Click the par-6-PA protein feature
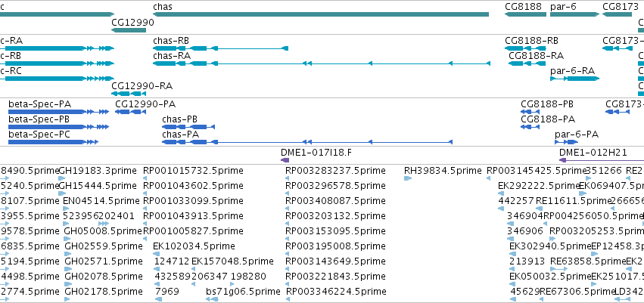 [x=566, y=142]
